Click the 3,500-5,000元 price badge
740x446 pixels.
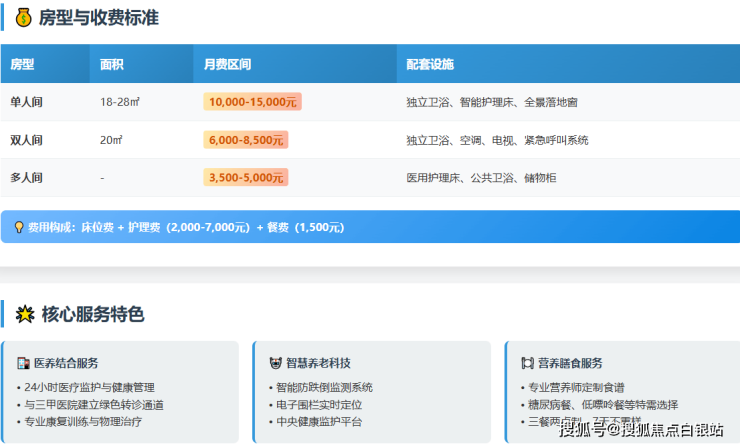(246, 178)
